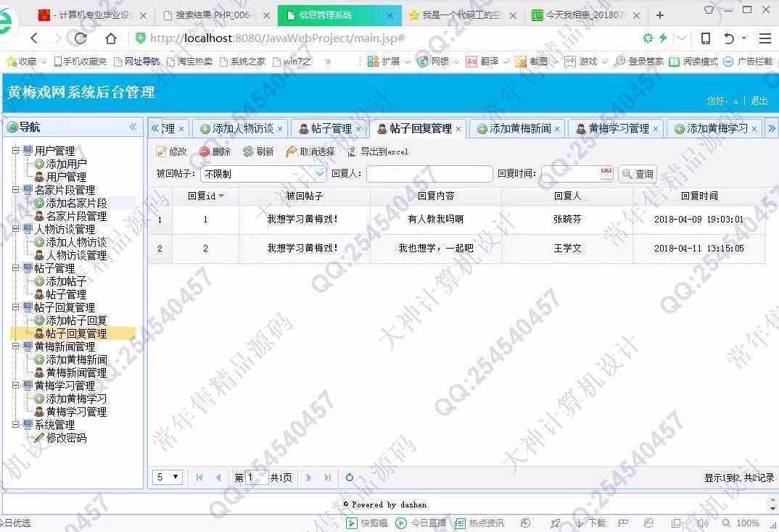Click the 查询 search button
The height and width of the screenshot is (532, 779).
(637, 174)
